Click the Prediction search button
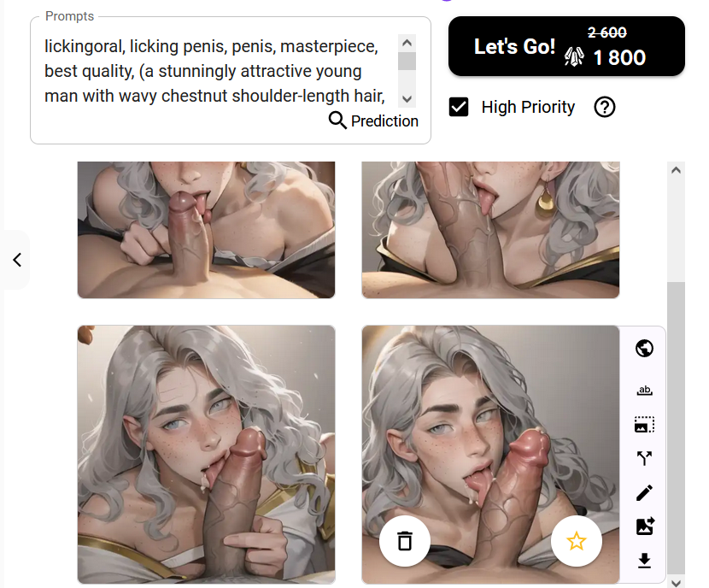Screen dimensions: 709x588 373,121
